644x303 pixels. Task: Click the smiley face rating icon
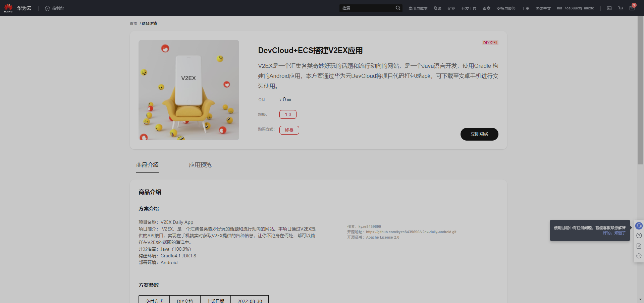click(639, 256)
